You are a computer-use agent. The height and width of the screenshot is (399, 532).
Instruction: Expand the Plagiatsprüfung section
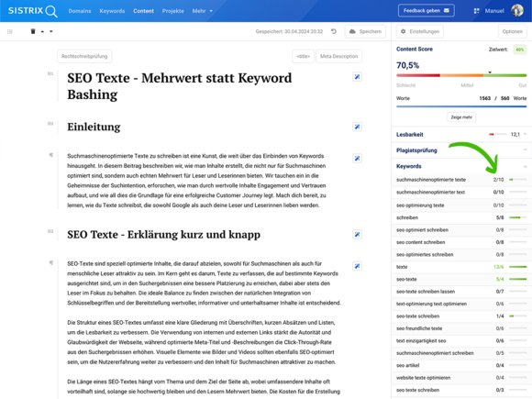click(461, 150)
